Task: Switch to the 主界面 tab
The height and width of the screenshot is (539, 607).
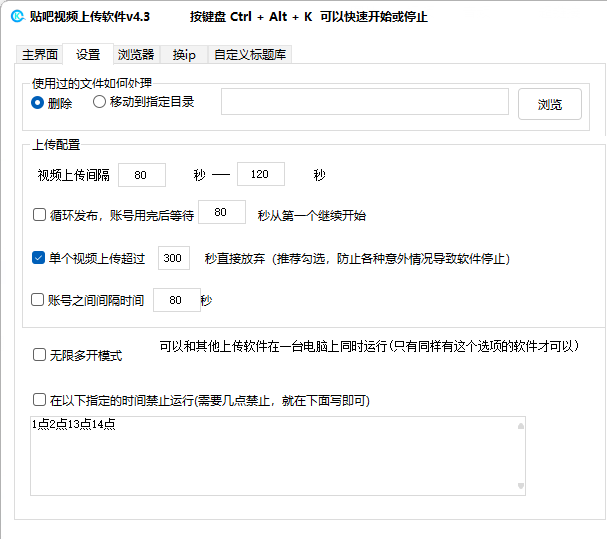Action: coord(39,55)
